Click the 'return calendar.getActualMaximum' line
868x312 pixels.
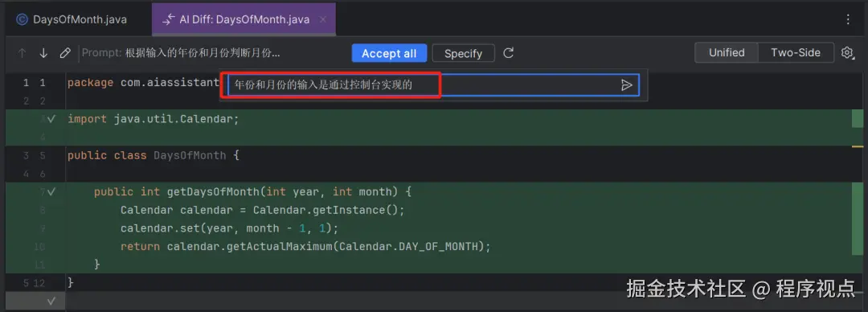305,247
